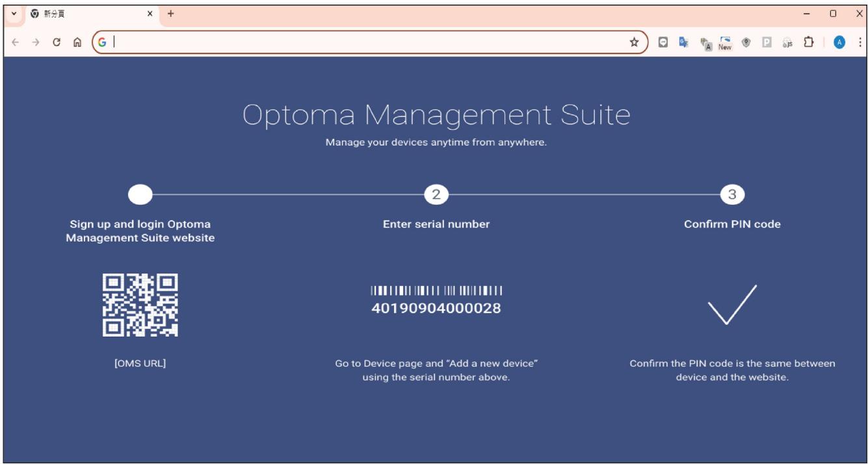Click serial number 40190904000028
This screenshot has width=868, height=464.
436,308
